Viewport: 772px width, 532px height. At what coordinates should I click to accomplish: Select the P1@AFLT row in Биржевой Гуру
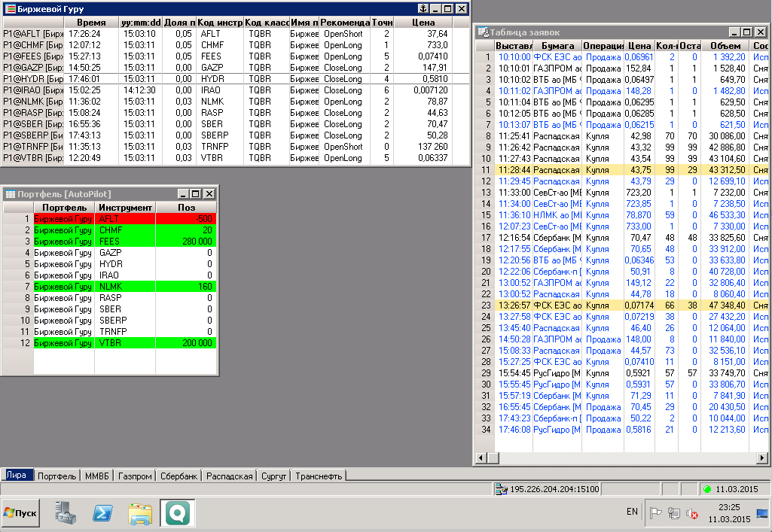[x=236, y=34]
